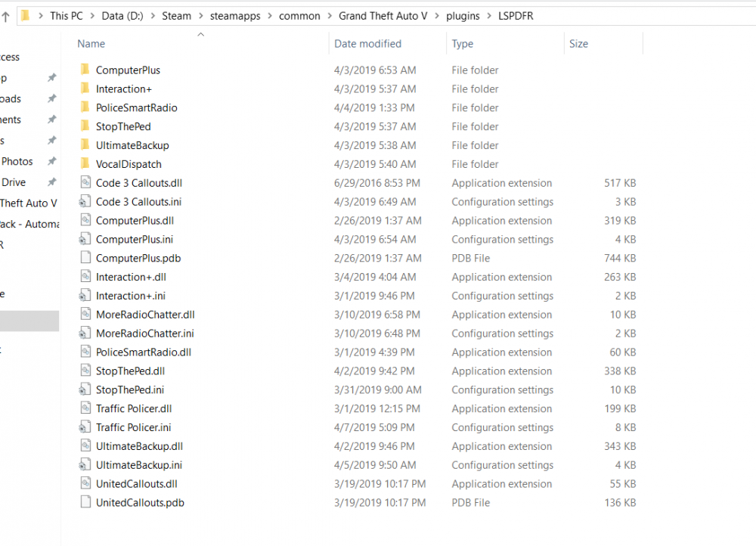Go to steamapps breadcrumb
Viewport: 756px width, 546px height.
(x=235, y=16)
